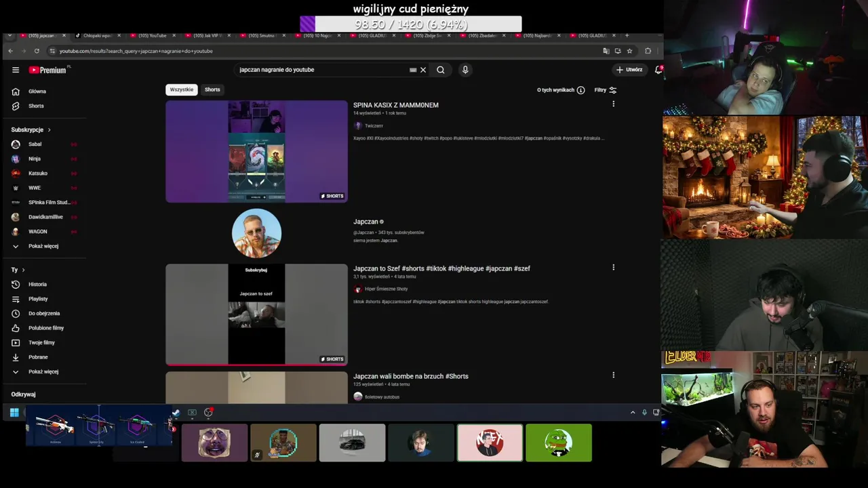
Task: Open Polubione filmy liked videos
Action: coord(45,328)
